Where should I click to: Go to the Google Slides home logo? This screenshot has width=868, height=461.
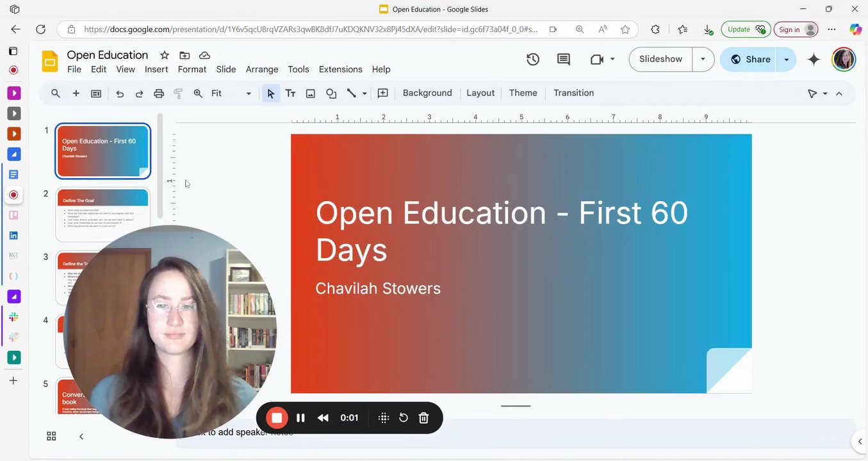pyautogui.click(x=50, y=61)
